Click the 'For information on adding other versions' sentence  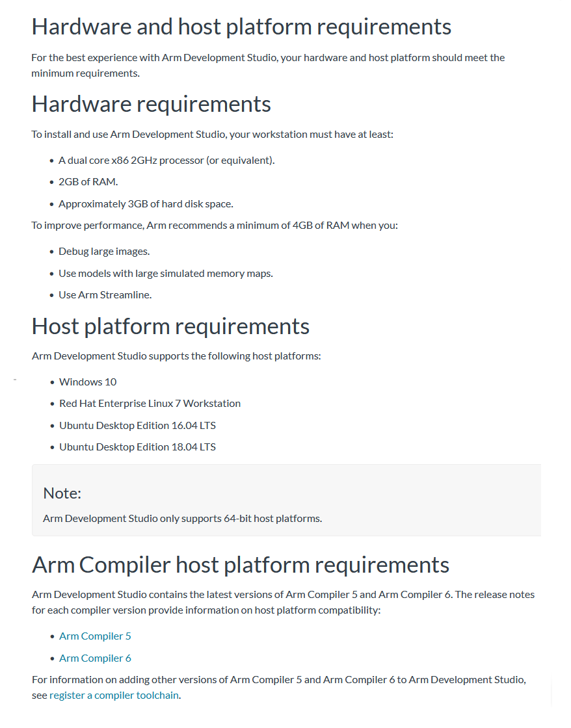pos(279,687)
